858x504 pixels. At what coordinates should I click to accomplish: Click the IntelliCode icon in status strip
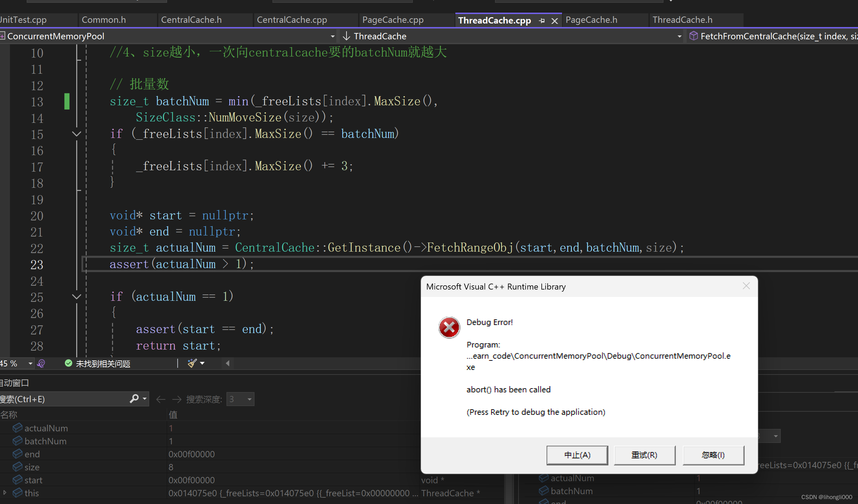tap(41, 363)
